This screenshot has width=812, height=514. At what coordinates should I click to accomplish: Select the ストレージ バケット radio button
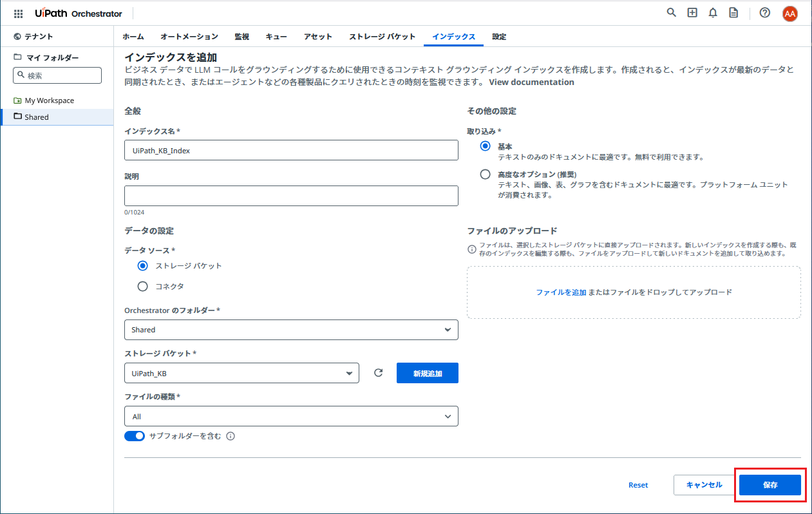click(x=143, y=265)
